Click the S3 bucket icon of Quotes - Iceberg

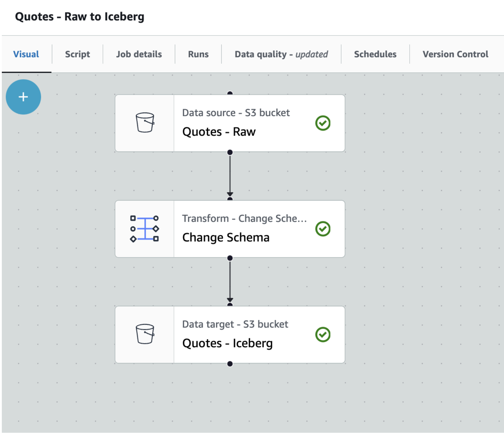click(x=145, y=334)
